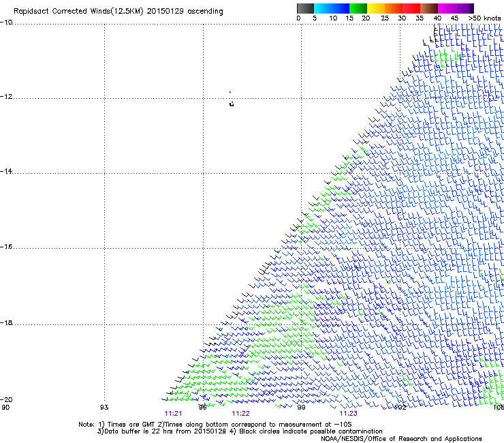504x443 pixels.
Task: Click the 90 longitude axis label
Action: (x=5, y=408)
